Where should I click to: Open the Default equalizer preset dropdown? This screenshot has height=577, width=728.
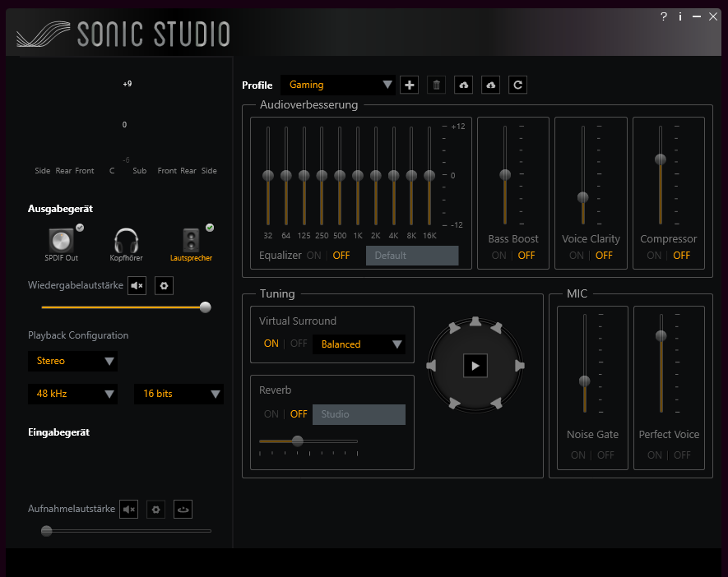[412, 256]
